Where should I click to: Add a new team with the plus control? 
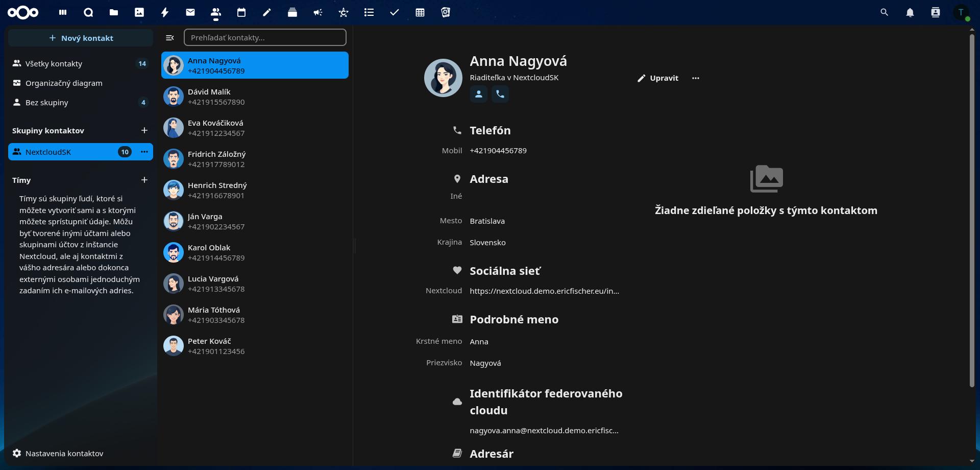point(144,180)
